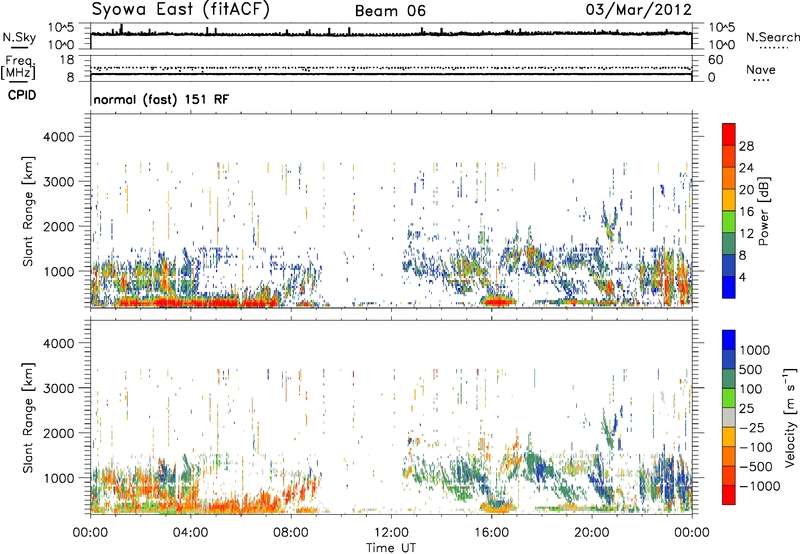Click the date '03/Mar/2012'
800x554 pixels.
pyautogui.click(x=638, y=10)
